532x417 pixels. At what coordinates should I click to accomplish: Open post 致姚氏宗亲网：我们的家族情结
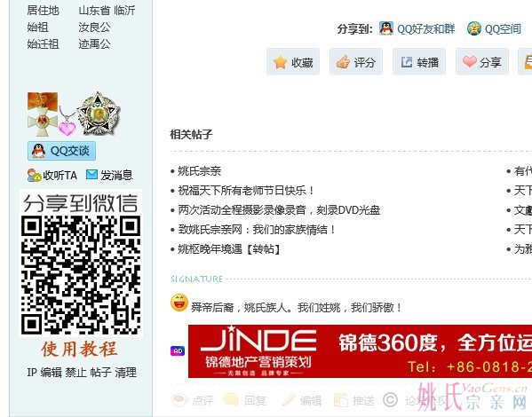click(x=258, y=230)
